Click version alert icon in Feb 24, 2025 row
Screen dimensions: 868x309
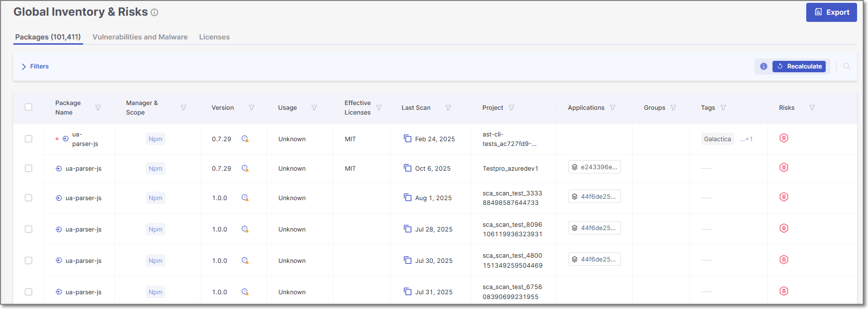click(x=245, y=139)
